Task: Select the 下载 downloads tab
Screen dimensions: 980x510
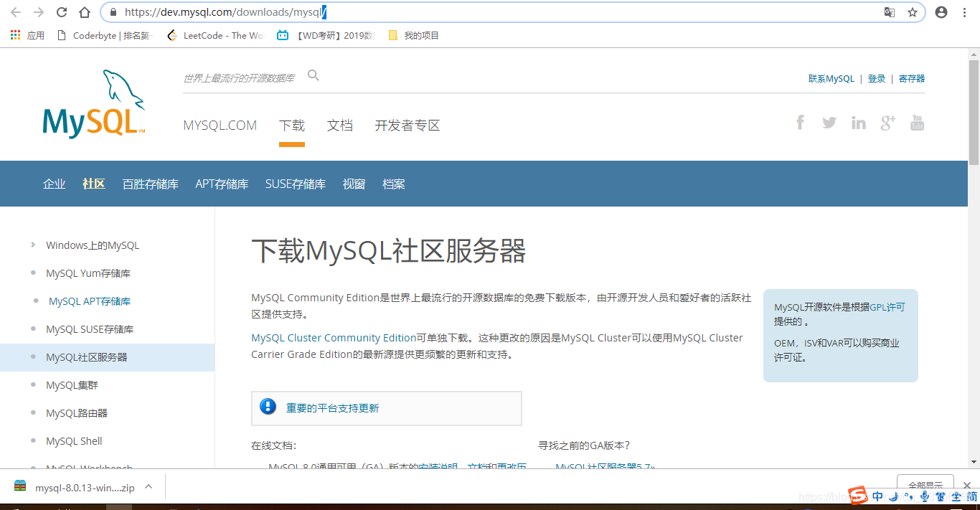Action: tap(292, 126)
